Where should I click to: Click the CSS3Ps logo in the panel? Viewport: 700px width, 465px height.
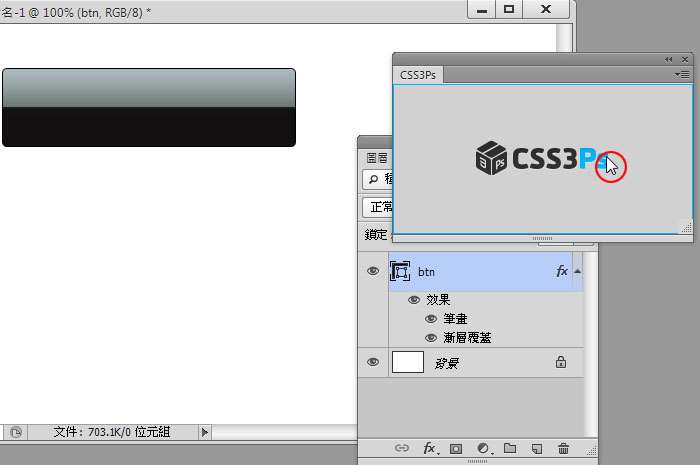click(542, 158)
